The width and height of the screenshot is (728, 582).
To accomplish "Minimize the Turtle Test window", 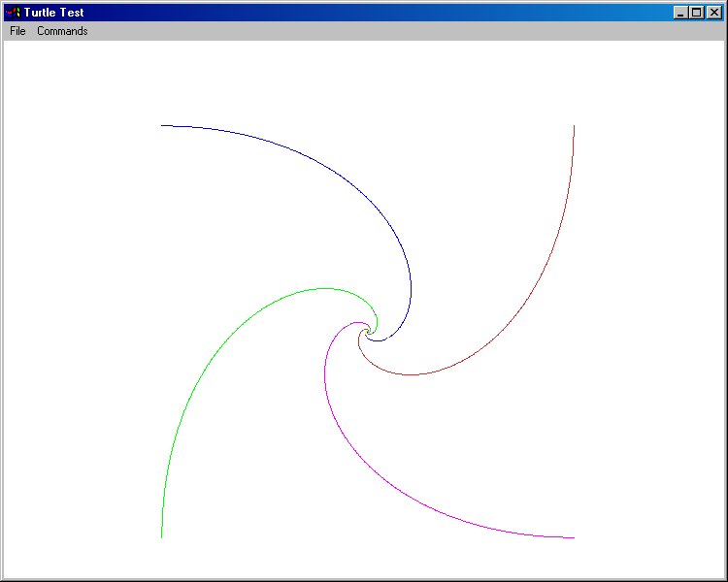I will [679, 13].
